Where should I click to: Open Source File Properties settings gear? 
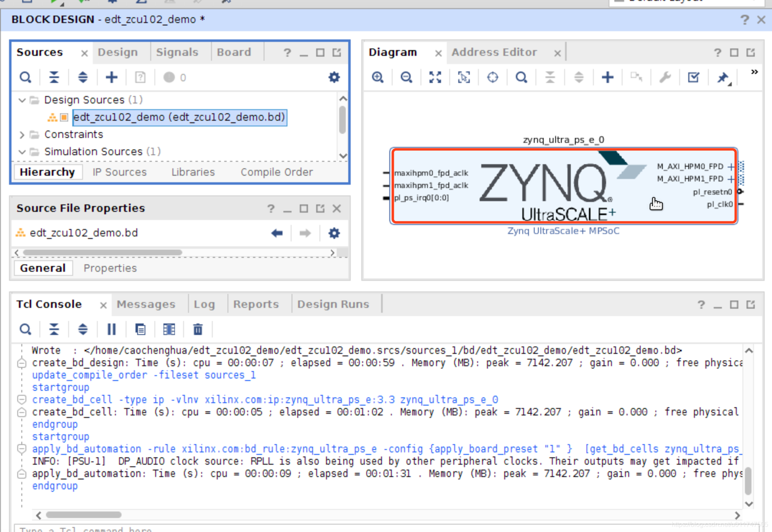334,233
